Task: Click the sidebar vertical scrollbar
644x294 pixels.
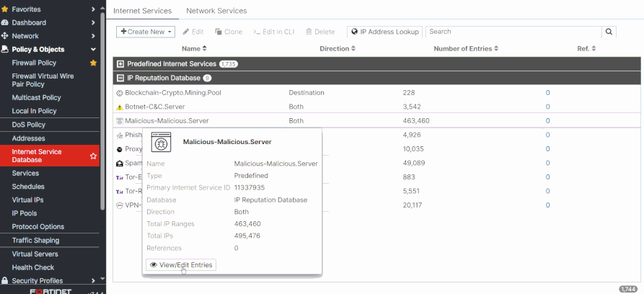Action: pos(102,111)
